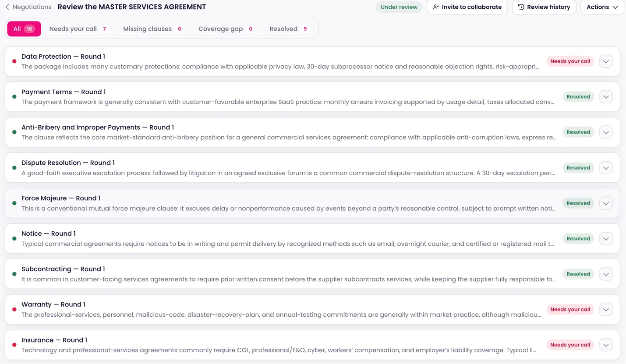This screenshot has height=364, width=626.
Task: Click the Dispute Resolution — Round 1 title
Action: [68, 163]
